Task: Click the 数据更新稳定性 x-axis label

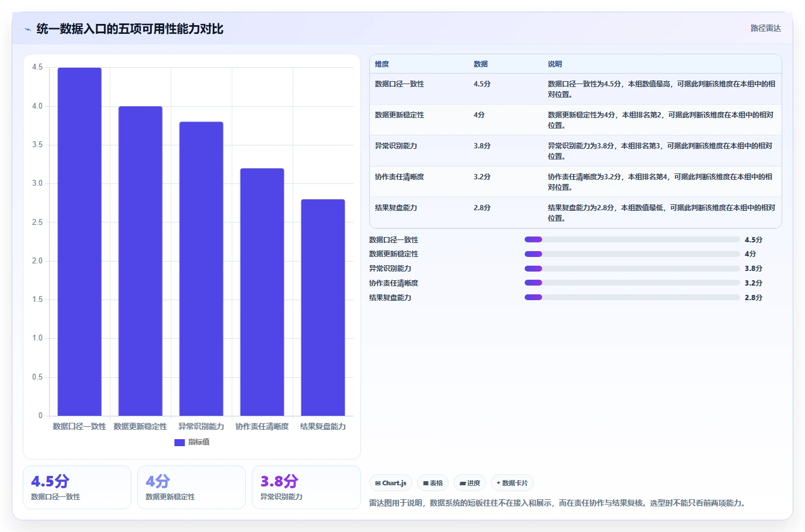Action: pos(140,427)
